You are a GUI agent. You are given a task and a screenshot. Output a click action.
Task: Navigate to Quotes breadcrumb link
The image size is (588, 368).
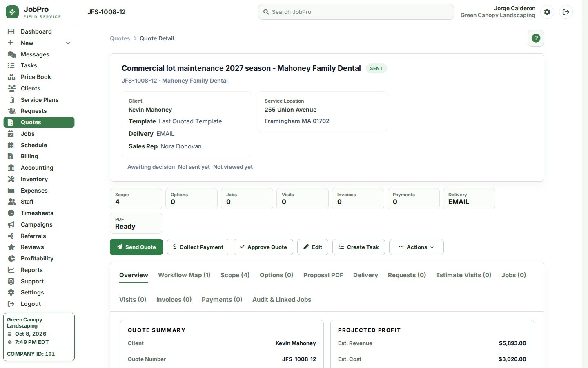tap(120, 38)
